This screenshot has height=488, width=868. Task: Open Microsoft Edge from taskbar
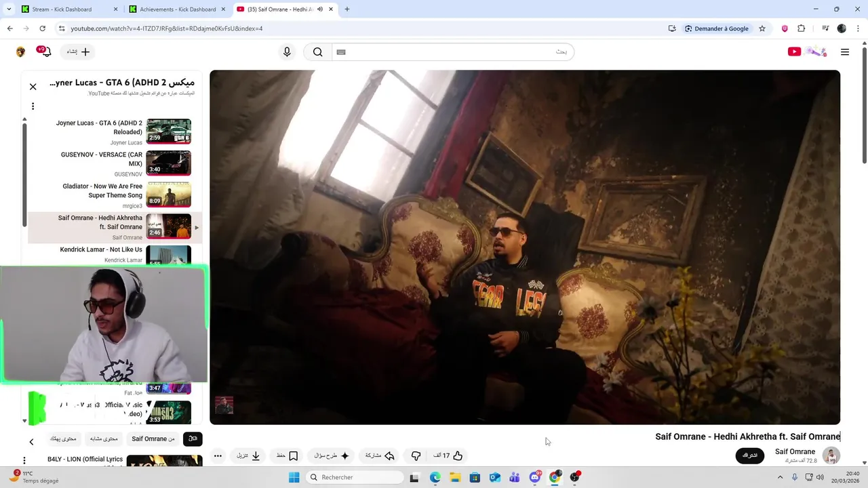point(435,477)
